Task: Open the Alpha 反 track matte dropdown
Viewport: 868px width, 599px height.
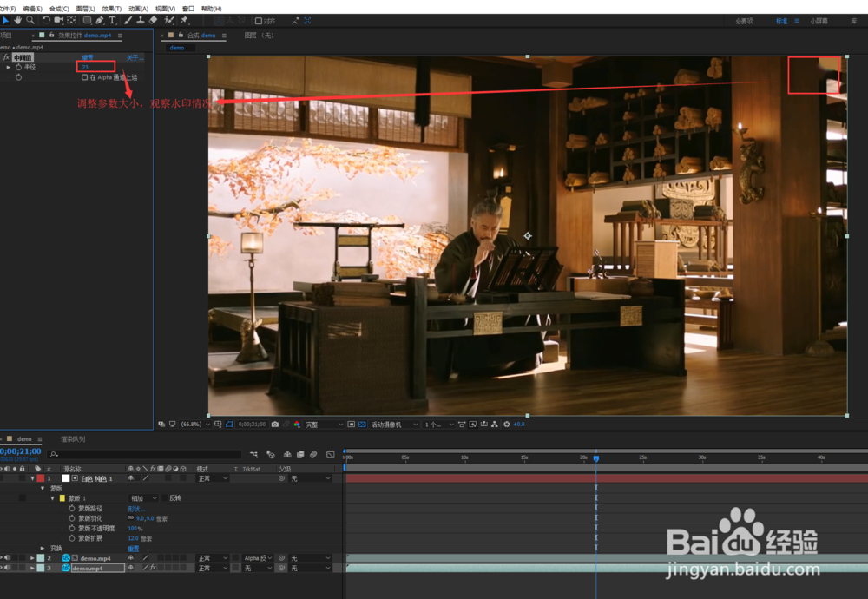Action: coord(258,558)
